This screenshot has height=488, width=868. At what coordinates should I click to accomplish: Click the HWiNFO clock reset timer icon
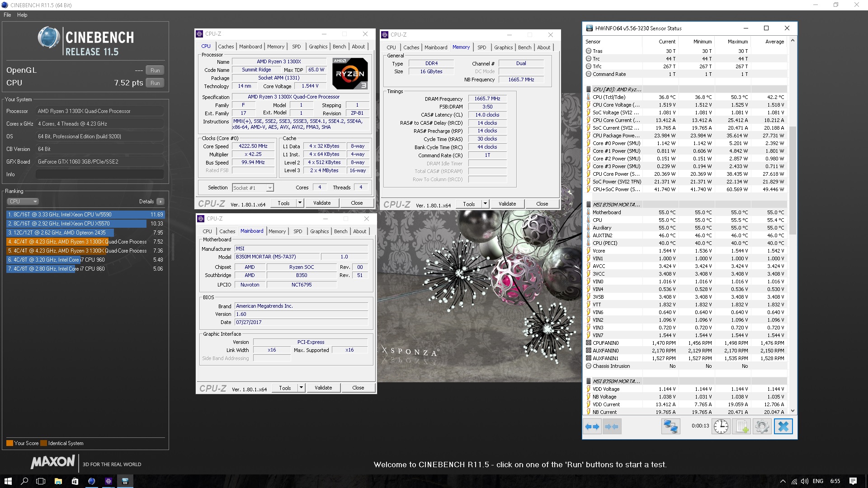(x=721, y=426)
